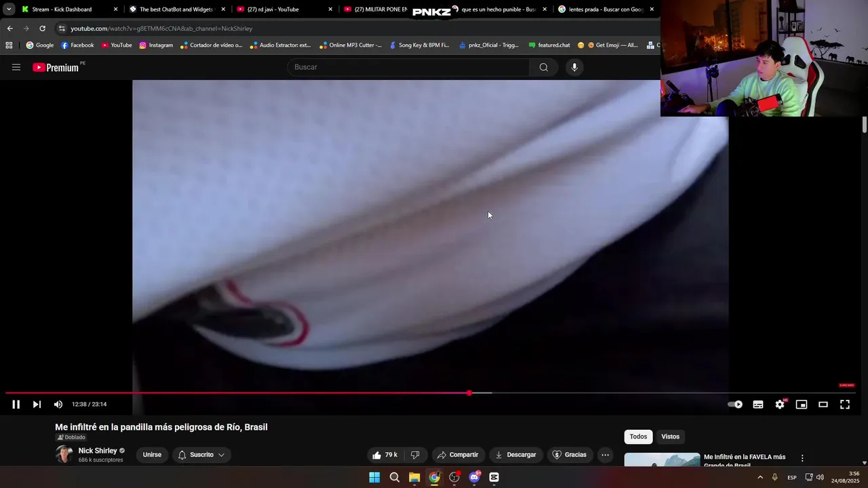Switch to lentes prada search tab

[x=606, y=9]
